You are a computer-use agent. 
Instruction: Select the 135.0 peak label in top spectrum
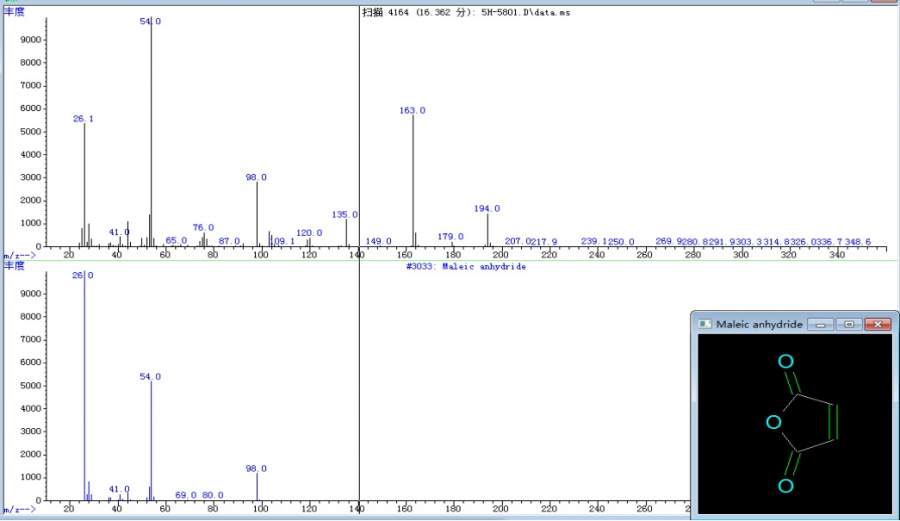tap(344, 215)
